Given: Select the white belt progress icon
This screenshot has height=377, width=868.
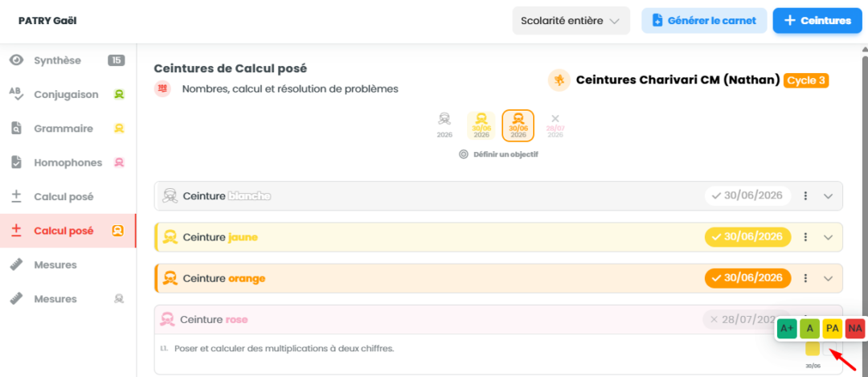Looking at the screenshot, I should (444, 125).
